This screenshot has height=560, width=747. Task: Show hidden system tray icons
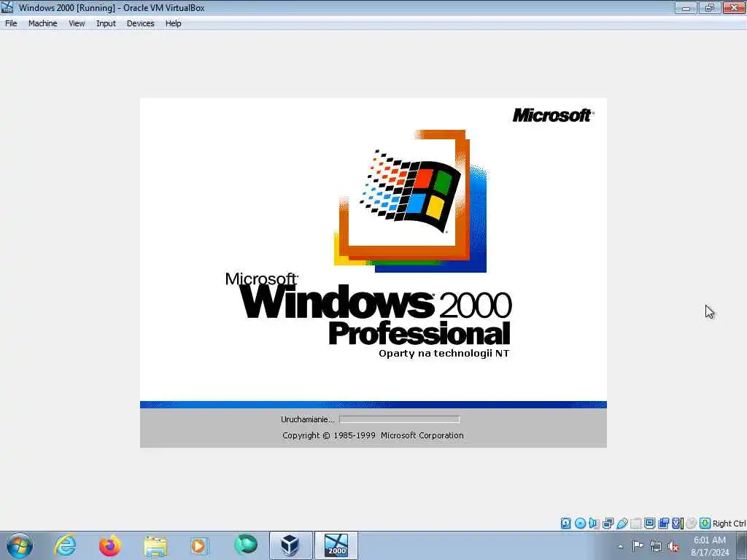620,546
